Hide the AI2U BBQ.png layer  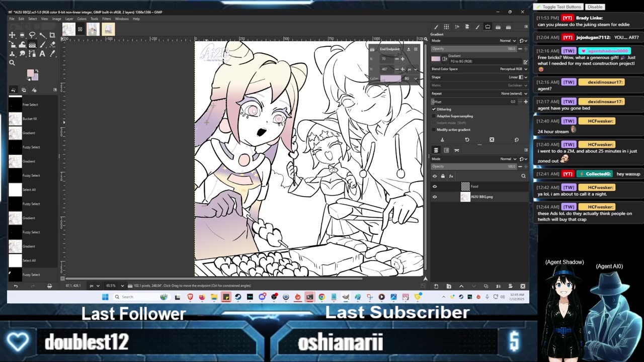(435, 197)
